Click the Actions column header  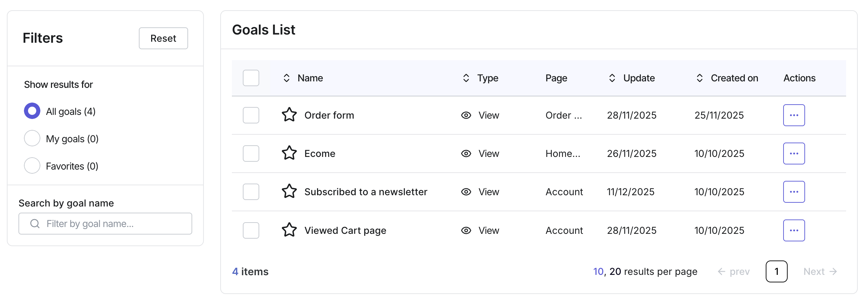click(x=799, y=78)
